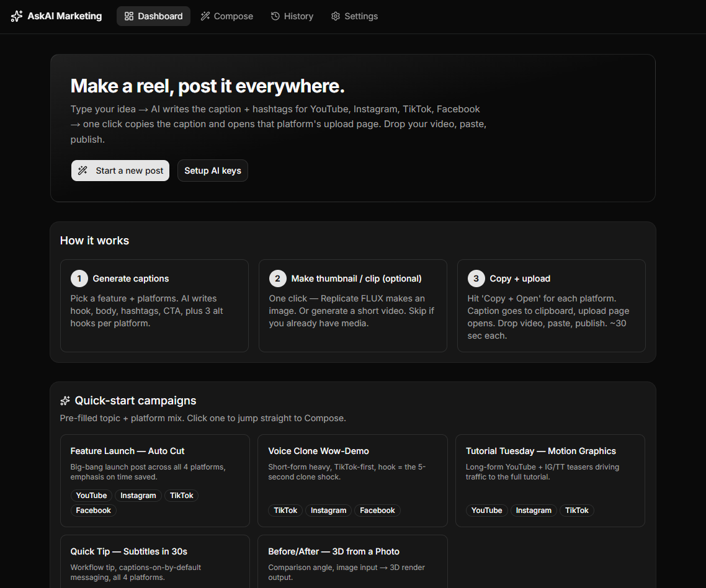Viewport: 706px width, 588px height.
Task: Choose Quick Tip — Subtitles in 30s campaign
Action: [155, 561]
